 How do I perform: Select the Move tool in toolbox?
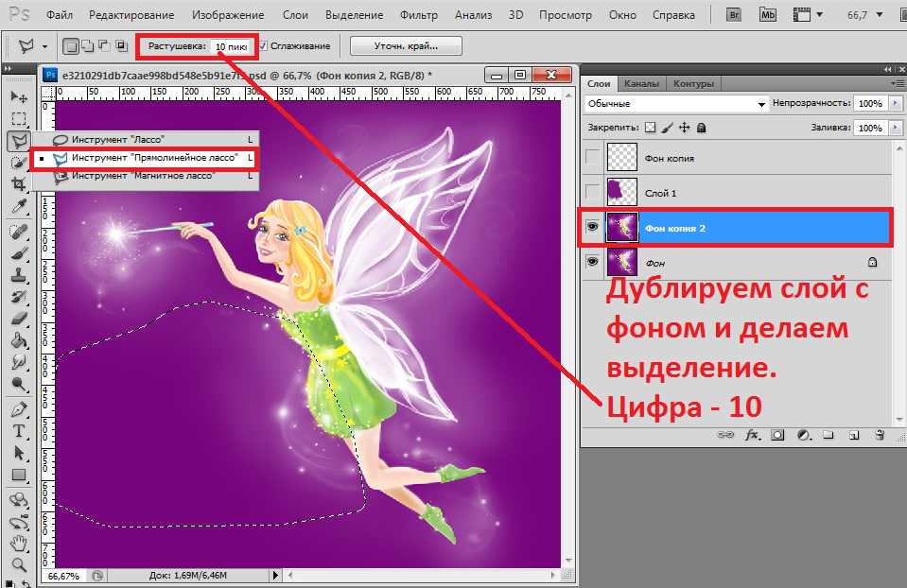click(x=18, y=97)
